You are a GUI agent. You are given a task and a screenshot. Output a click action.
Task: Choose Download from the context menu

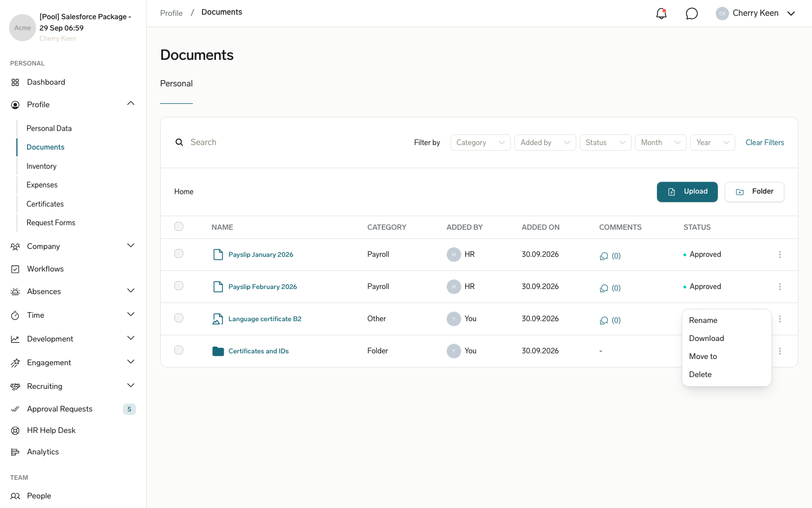coord(707,338)
